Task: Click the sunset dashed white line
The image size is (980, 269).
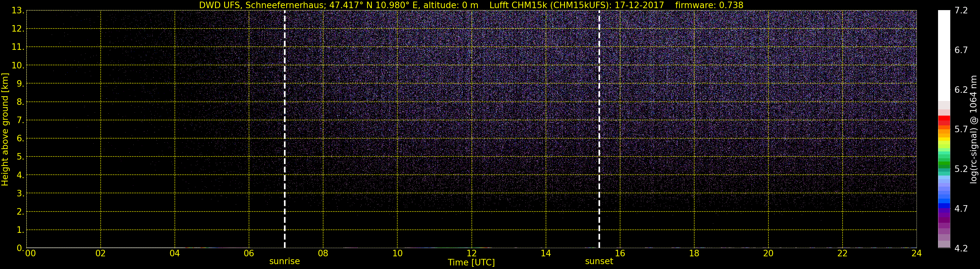Action: [x=599, y=129]
